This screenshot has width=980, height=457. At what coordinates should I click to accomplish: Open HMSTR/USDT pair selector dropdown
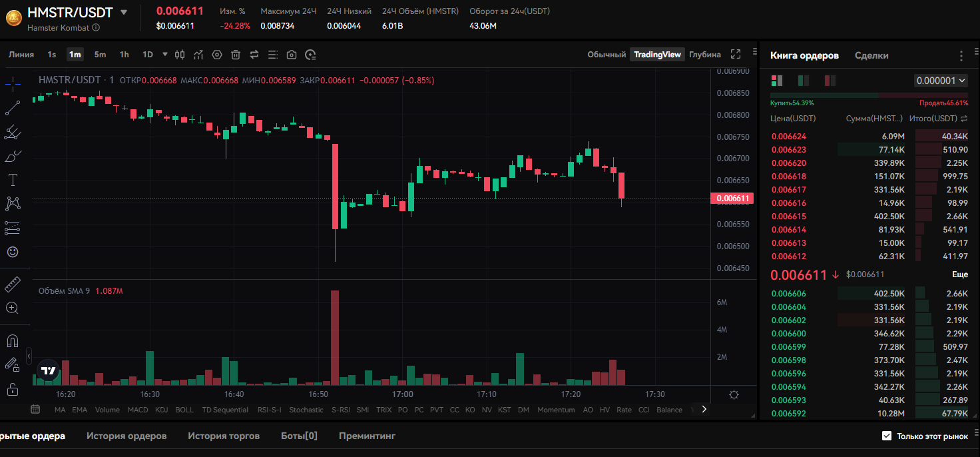[124, 12]
